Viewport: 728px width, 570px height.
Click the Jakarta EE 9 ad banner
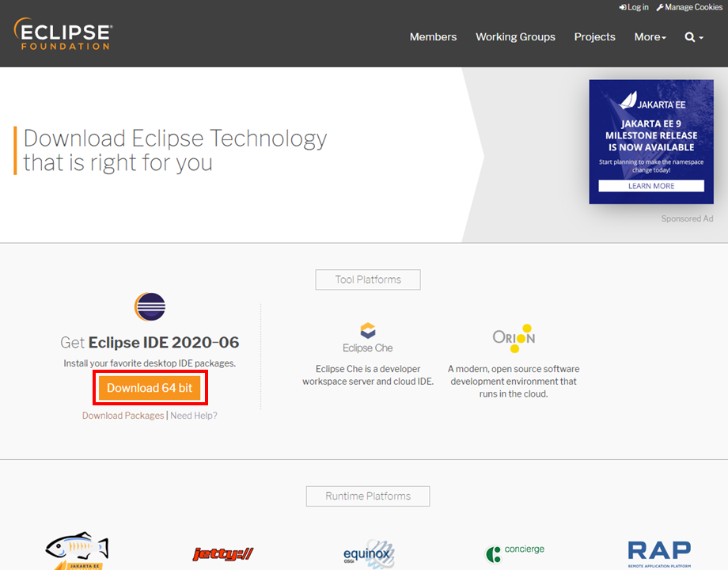click(651, 142)
